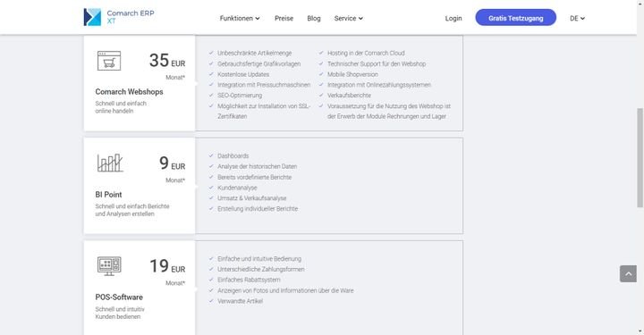Click 'Kundenanalyse' feature text
The width and height of the screenshot is (644, 335).
(237, 188)
